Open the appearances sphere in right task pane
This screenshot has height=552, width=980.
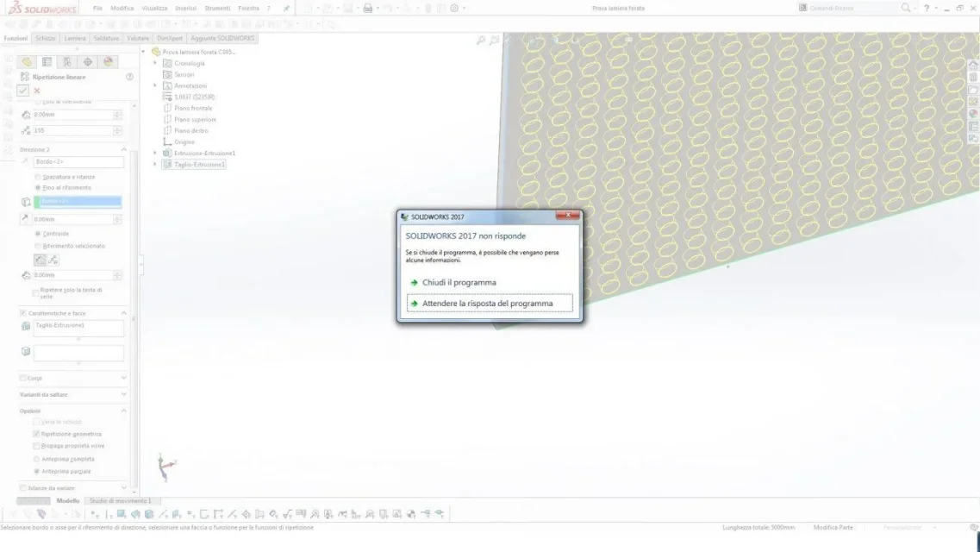click(973, 115)
